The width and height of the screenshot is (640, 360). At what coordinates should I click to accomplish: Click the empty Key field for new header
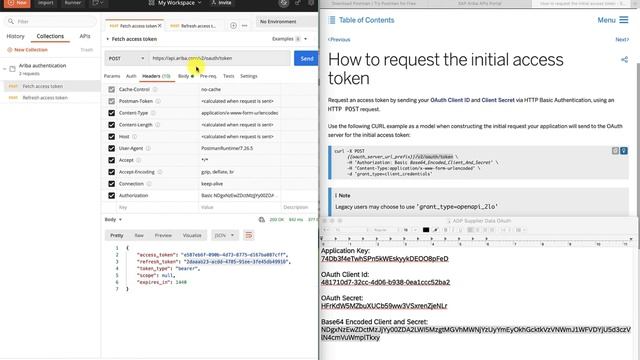pos(157,207)
